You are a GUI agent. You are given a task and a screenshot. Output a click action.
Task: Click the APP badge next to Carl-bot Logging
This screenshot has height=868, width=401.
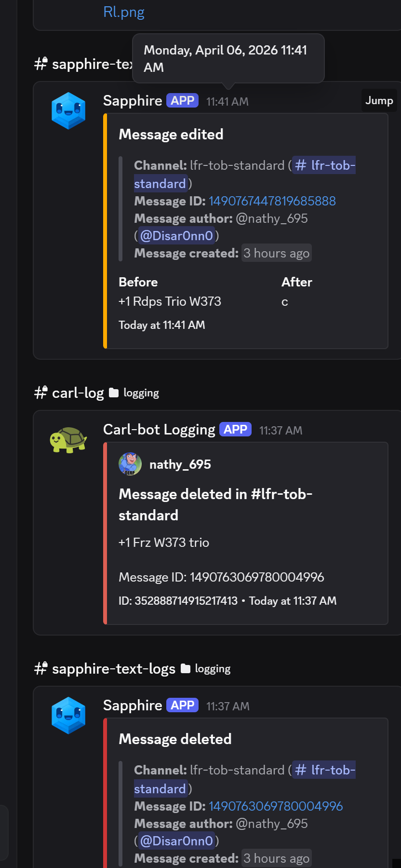pyautogui.click(x=235, y=429)
